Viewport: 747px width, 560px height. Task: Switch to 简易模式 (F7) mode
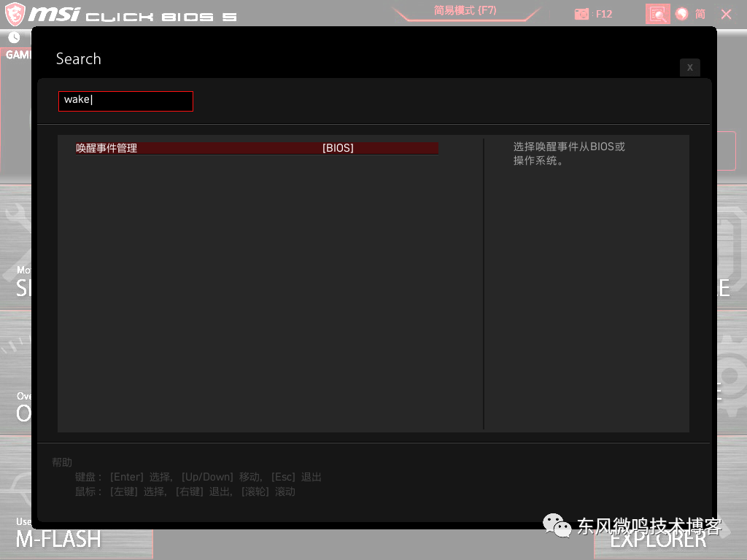click(465, 10)
